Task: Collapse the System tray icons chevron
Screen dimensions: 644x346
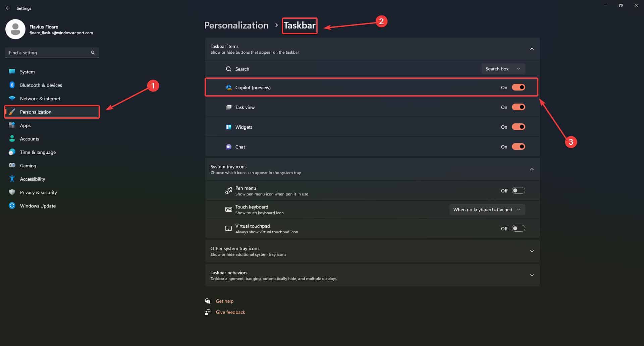Action: click(532, 169)
